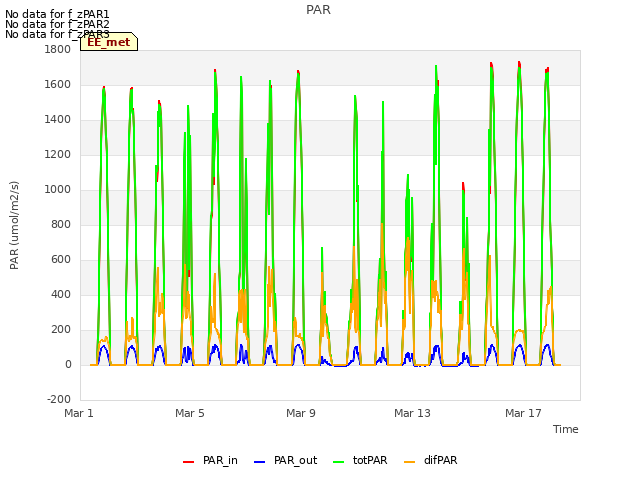Click the 400 y-axis tick label
Viewport: 640px width, 480px height.
pos(61,295)
